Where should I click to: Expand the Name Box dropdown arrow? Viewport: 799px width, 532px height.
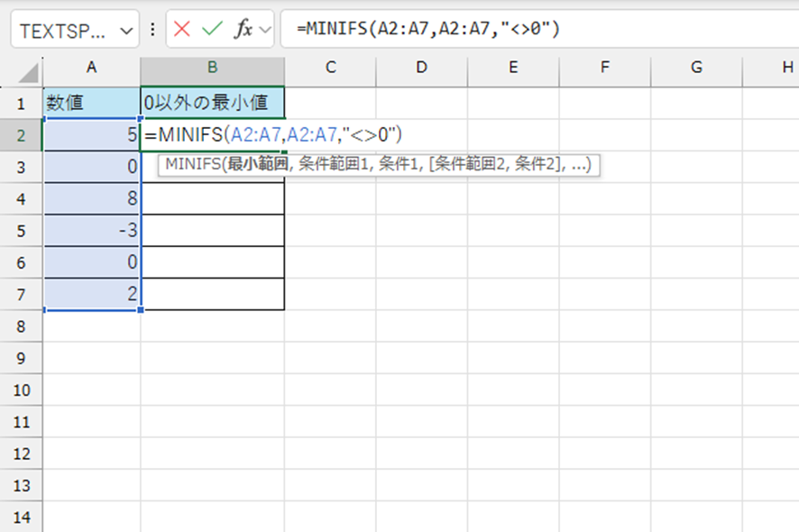click(x=125, y=30)
